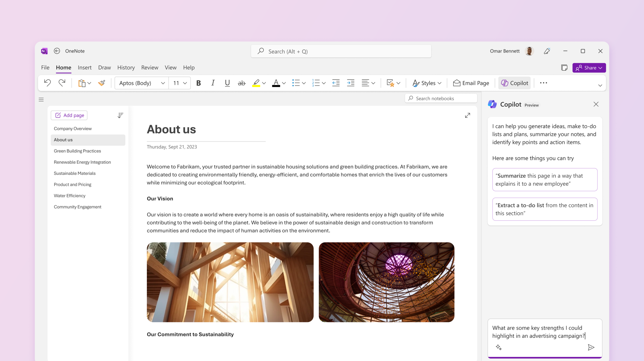The height and width of the screenshot is (361, 644).
Task: Open the Copilot panel from the ribbon
Action: pyautogui.click(x=514, y=83)
